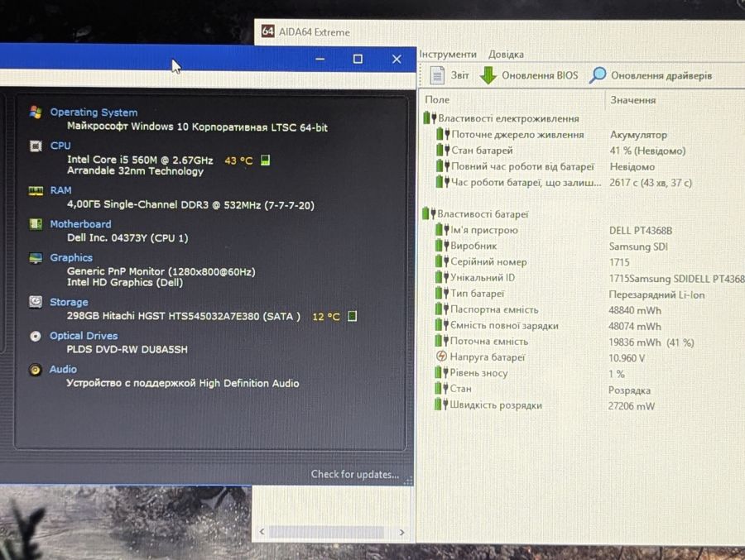Select the Ім'я пристрою row
Image resolution: width=745 pixels, height=560 pixels.
point(589,230)
